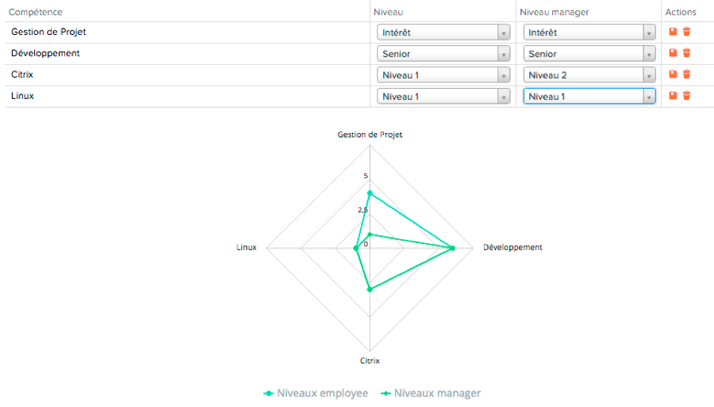This screenshot has height=407, width=714.
Task: Save the Gestion de Projet row
Action: (x=673, y=31)
